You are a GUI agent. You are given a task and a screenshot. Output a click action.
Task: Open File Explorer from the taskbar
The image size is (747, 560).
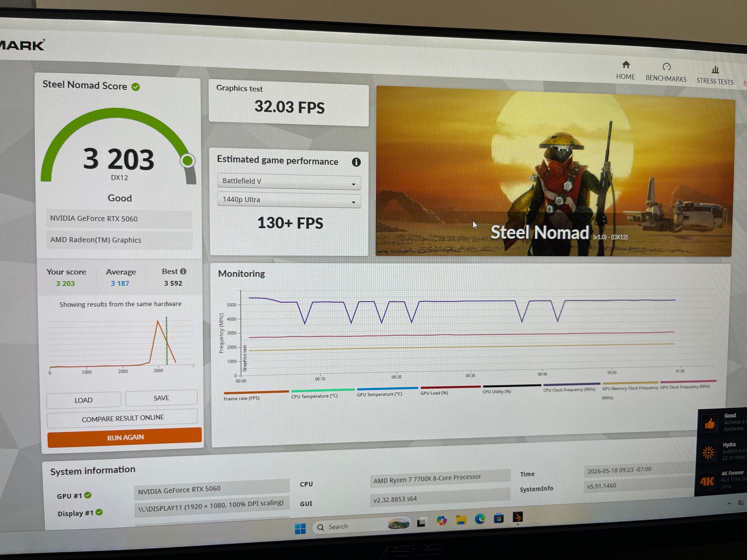tap(461, 520)
